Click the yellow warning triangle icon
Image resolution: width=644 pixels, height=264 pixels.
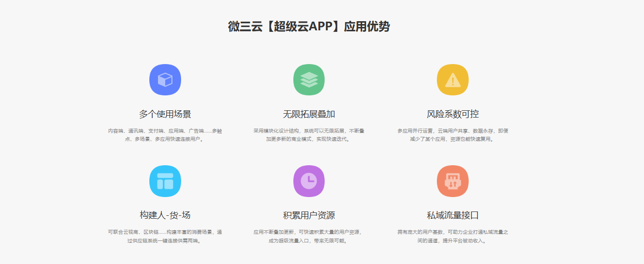(x=453, y=79)
